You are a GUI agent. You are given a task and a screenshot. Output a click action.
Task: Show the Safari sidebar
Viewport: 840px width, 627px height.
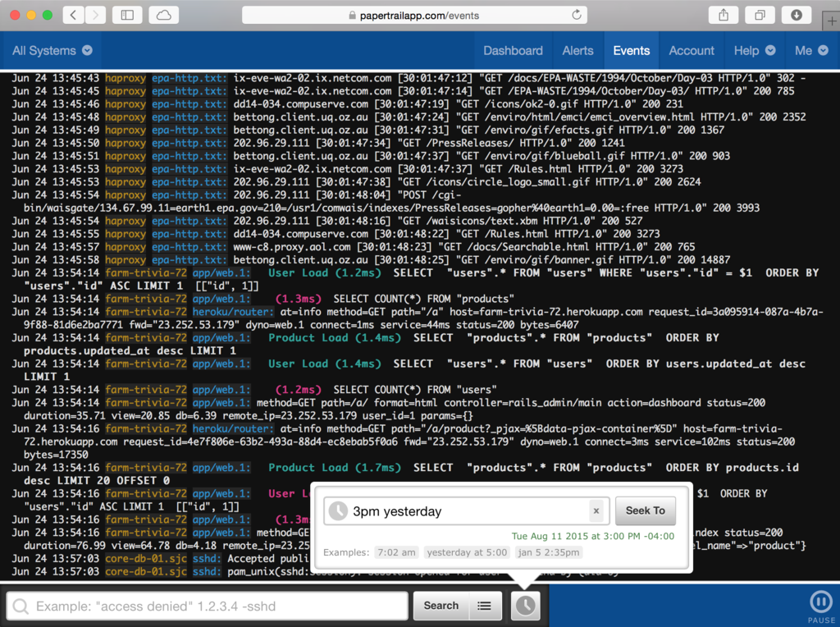pos(127,15)
